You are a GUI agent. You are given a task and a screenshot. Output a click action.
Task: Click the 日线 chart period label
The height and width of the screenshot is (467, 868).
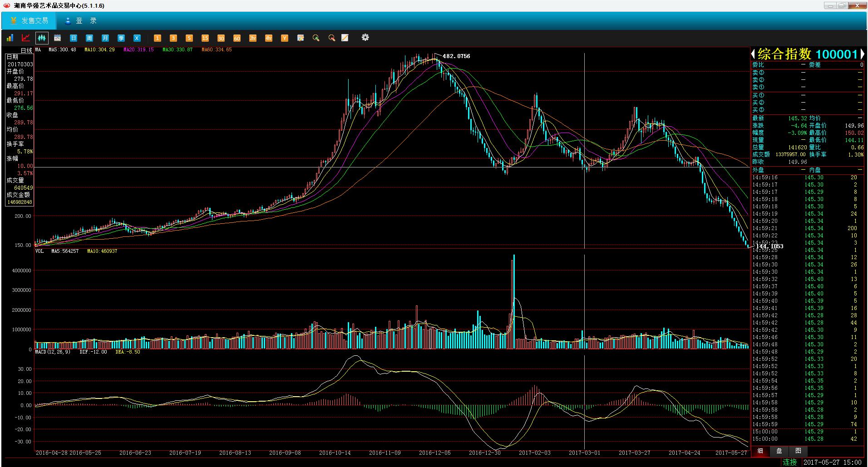coord(26,50)
